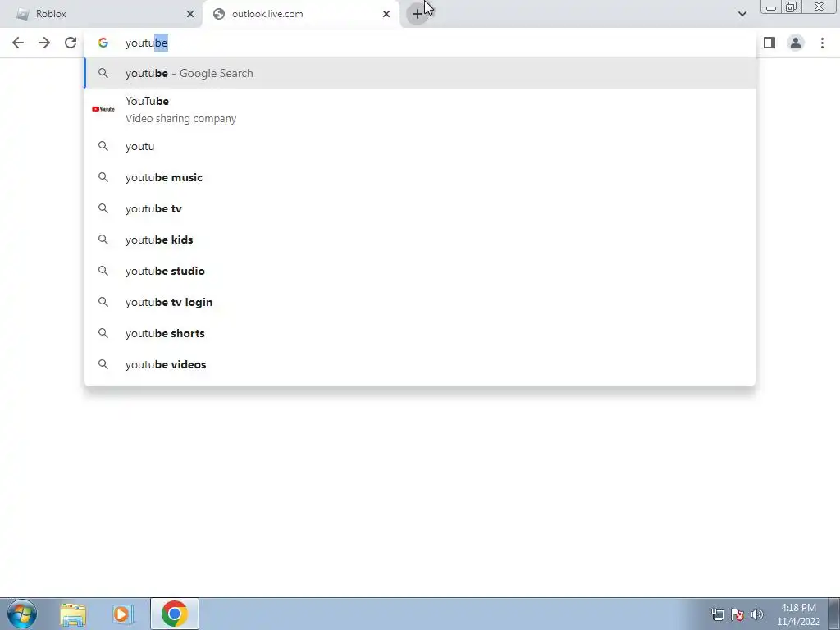Select the 'youtube shorts' suggestion
The width and height of the screenshot is (840, 630).
[420, 333]
